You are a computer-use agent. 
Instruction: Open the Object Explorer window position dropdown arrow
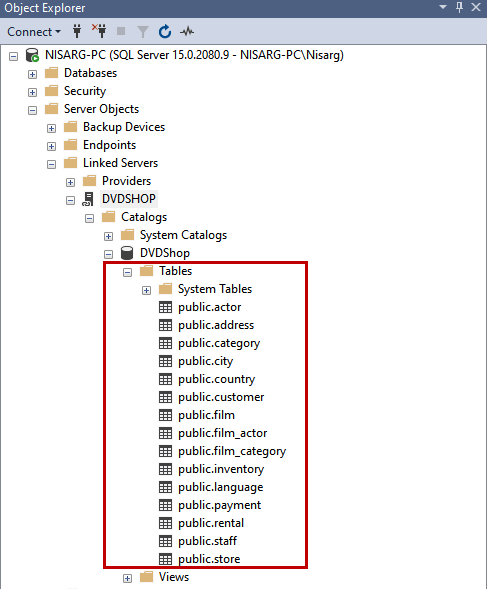coord(443,7)
